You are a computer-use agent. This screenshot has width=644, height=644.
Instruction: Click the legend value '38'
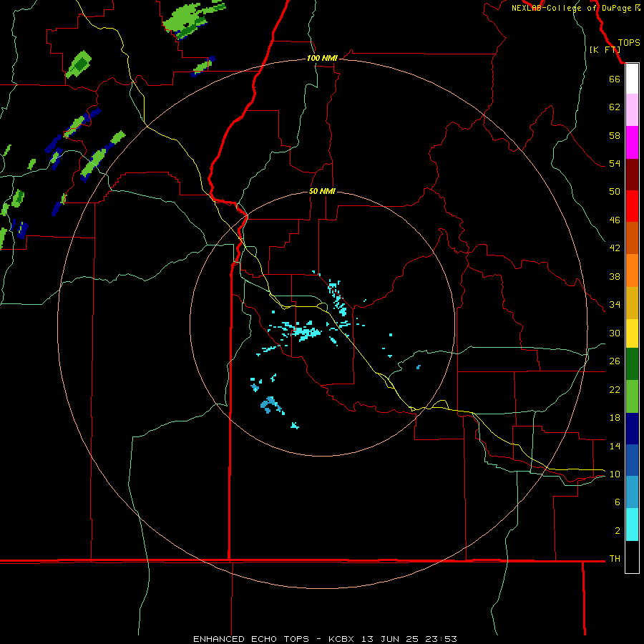pyautogui.click(x=615, y=276)
